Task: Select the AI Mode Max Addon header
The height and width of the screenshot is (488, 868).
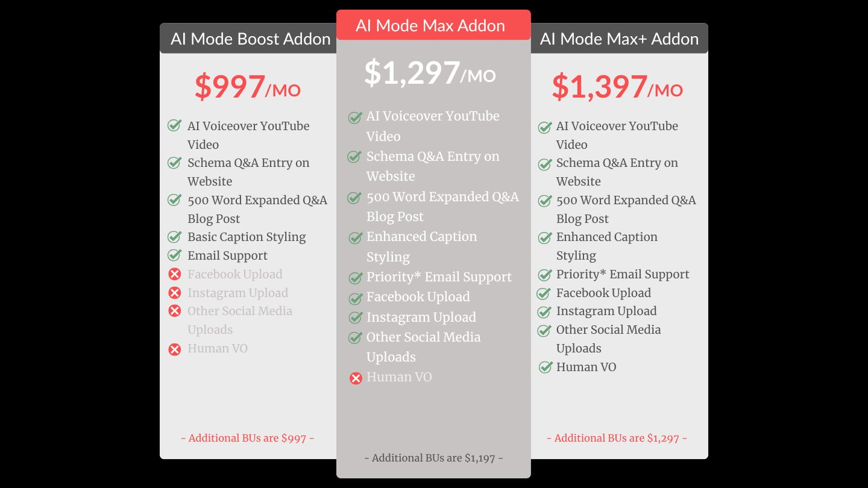Action: click(433, 25)
